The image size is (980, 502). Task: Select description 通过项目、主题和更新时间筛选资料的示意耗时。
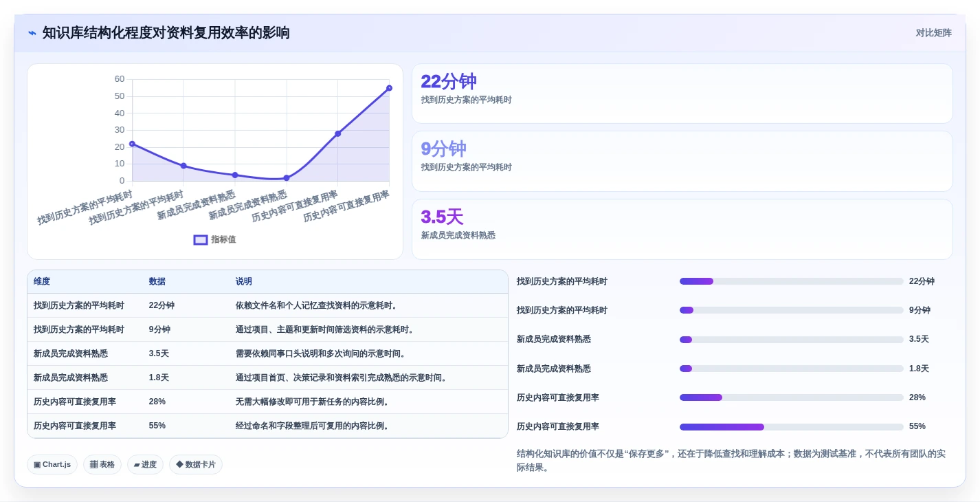click(x=326, y=329)
